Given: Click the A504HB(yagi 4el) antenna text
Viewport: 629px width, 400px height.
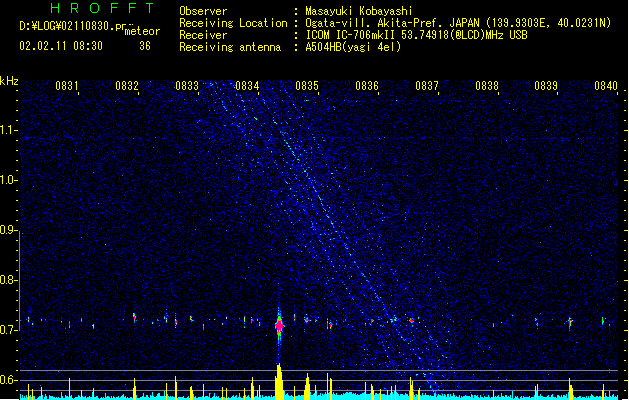Looking at the screenshot, I should pos(353,47).
